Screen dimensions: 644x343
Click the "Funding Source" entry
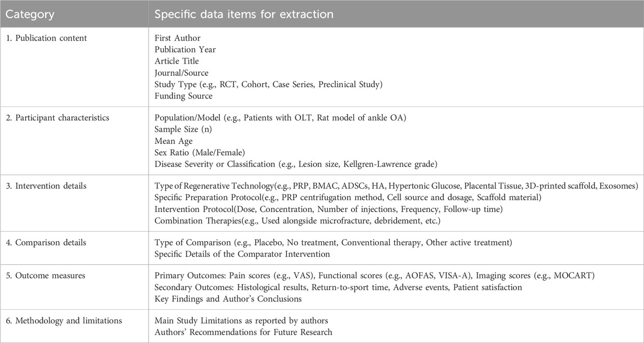click(x=183, y=96)
